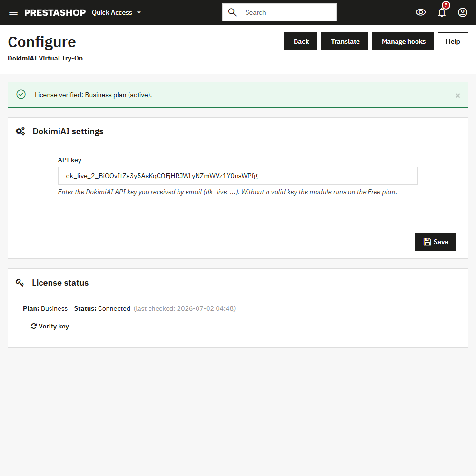Click the 'DokimiAI settings' panel heading

(x=68, y=131)
